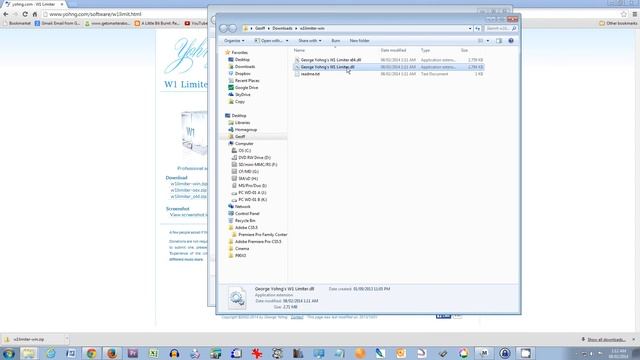Go back in the Explorer window
Image resolution: width=640 pixels, height=360 pixels.
[224, 28]
